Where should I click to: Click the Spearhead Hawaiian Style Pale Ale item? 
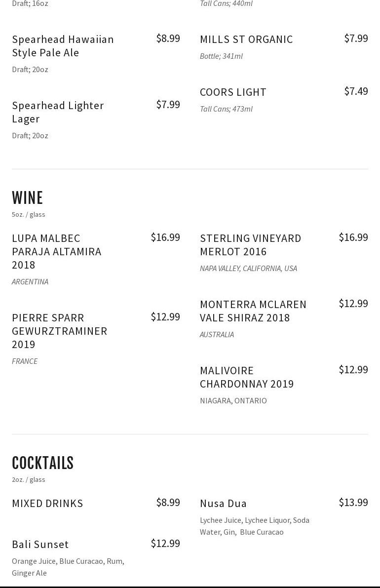pos(63,45)
